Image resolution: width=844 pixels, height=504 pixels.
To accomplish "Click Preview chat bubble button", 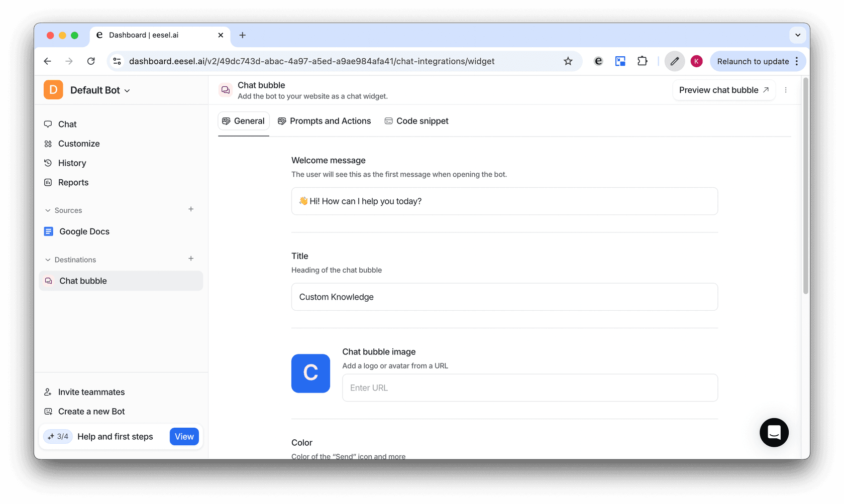I will [x=723, y=90].
